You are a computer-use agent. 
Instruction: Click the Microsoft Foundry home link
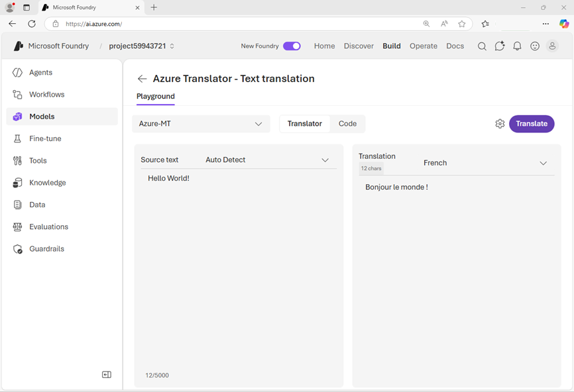pyautogui.click(x=58, y=46)
